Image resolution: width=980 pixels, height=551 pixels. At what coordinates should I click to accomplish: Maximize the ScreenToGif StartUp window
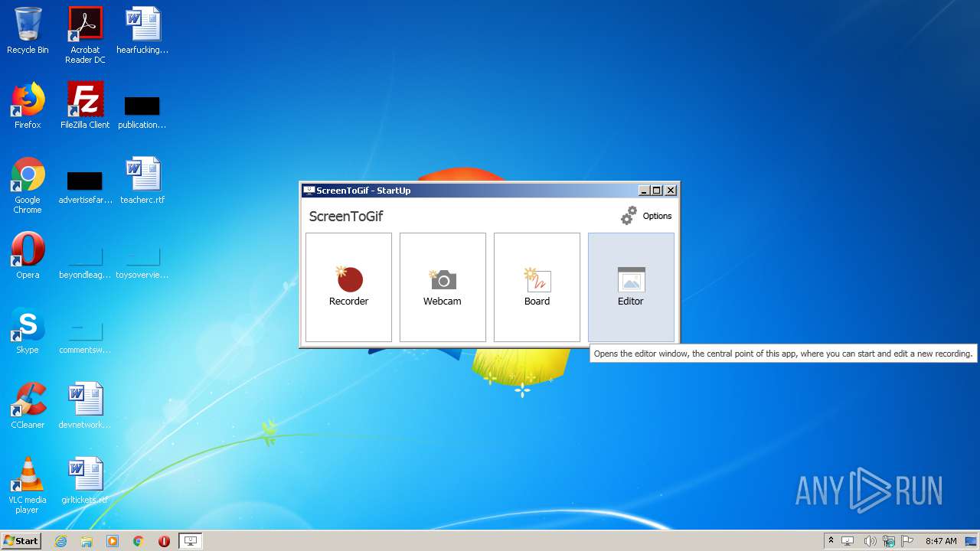click(657, 191)
